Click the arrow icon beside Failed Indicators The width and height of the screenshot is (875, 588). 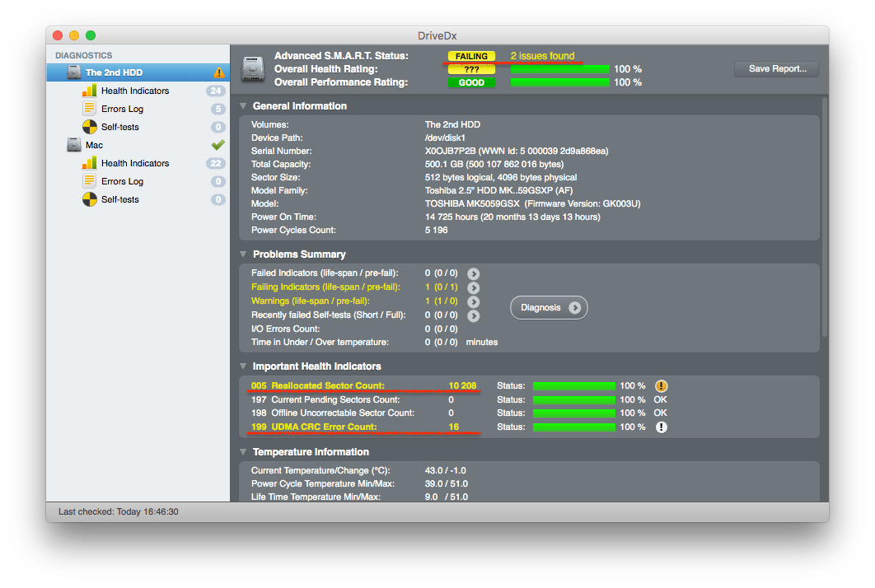tap(474, 273)
